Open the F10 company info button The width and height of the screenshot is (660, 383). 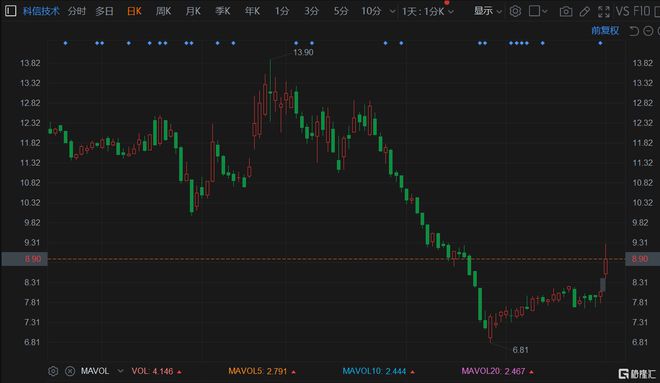pyautogui.click(x=641, y=11)
